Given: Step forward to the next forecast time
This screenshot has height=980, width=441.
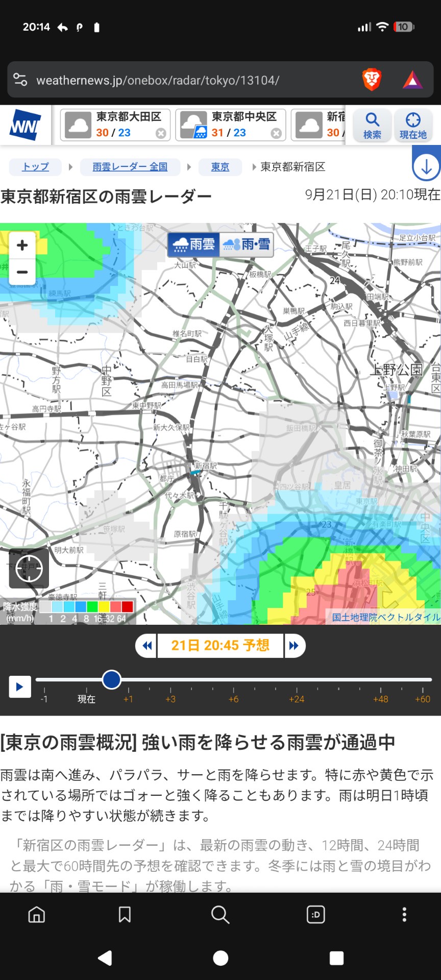Looking at the screenshot, I should (294, 646).
